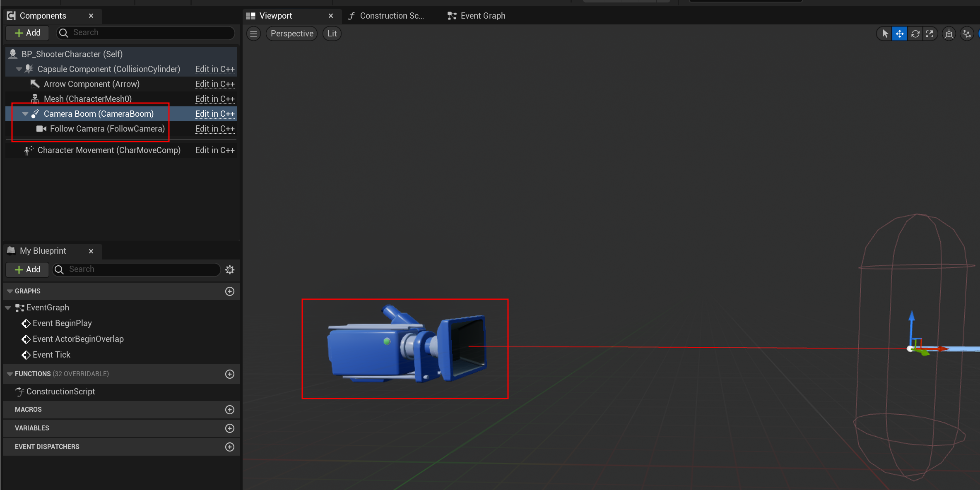Click the surface snapping icon
Viewport: 980px width, 490px height.
(967, 34)
